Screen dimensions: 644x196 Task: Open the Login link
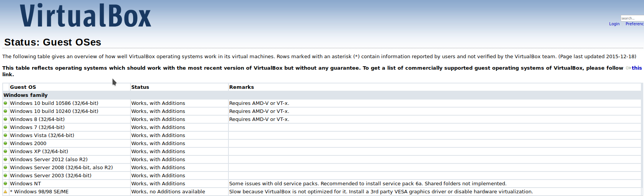(614, 24)
